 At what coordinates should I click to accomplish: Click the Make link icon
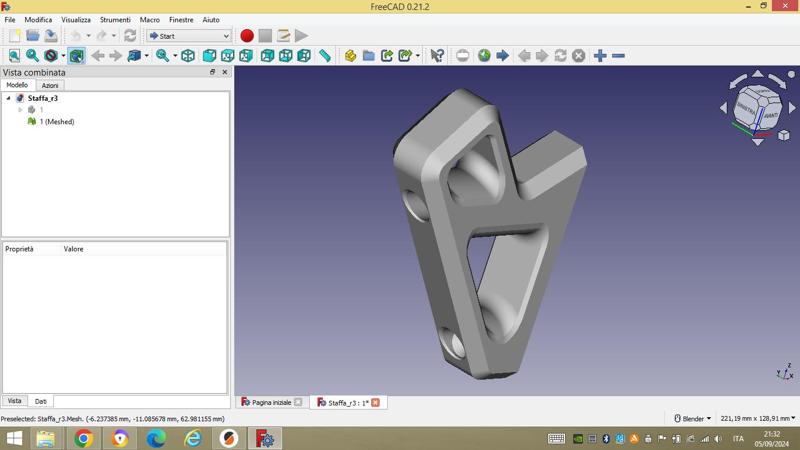(x=387, y=56)
